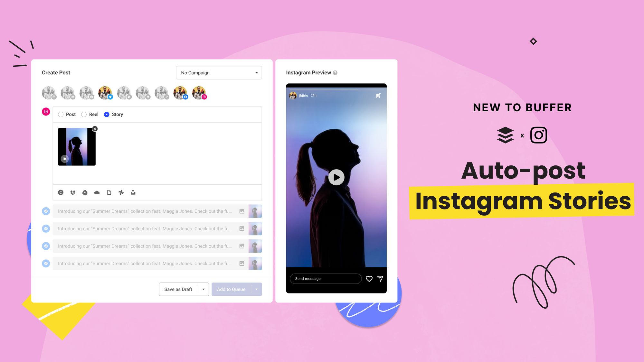
Task: Click the story video thumbnail
Action: point(77,146)
